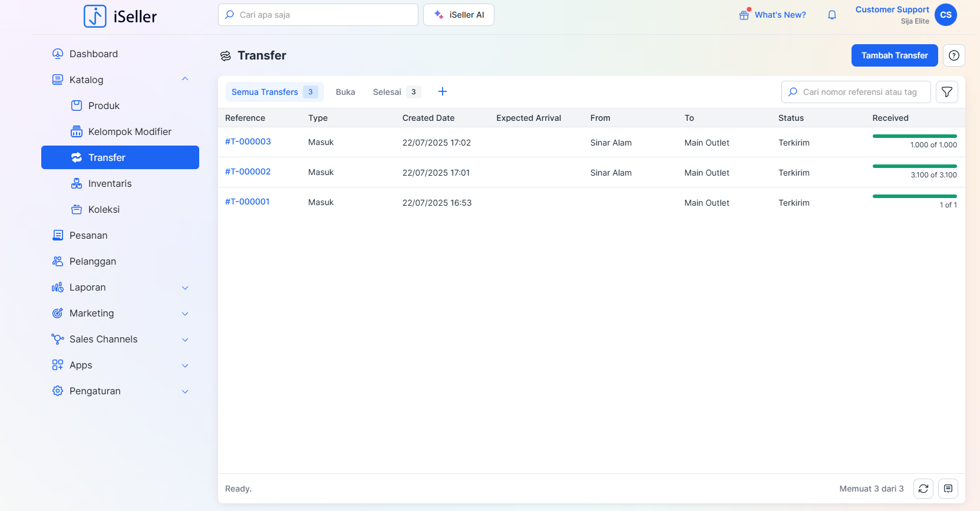This screenshot has height=511, width=980.
Task: Expand the Sales Channels menu
Action: [185, 339]
